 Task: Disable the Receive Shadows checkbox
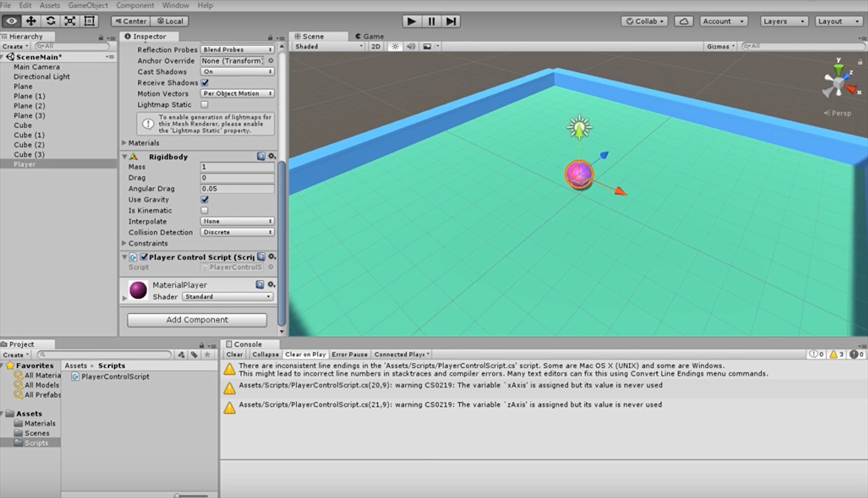pyautogui.click(x=205, y=83)
